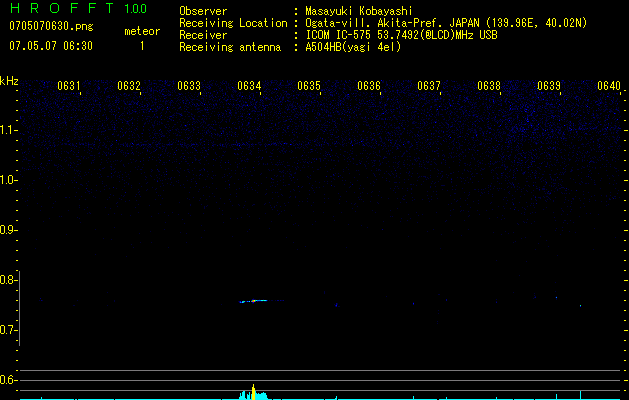Click time marker 0635
The image size is (629, 400).
pyautogui.click(x=309, y=86)
